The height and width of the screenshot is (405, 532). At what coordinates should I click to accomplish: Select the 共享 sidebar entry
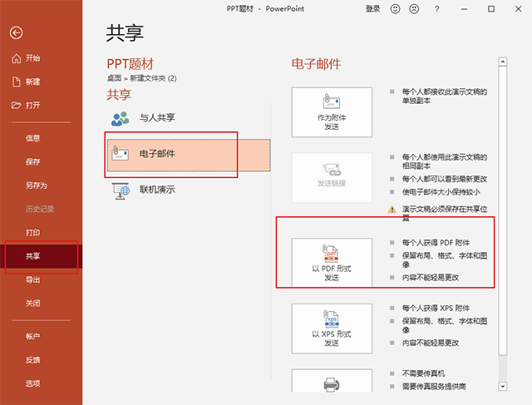point(41,256)
